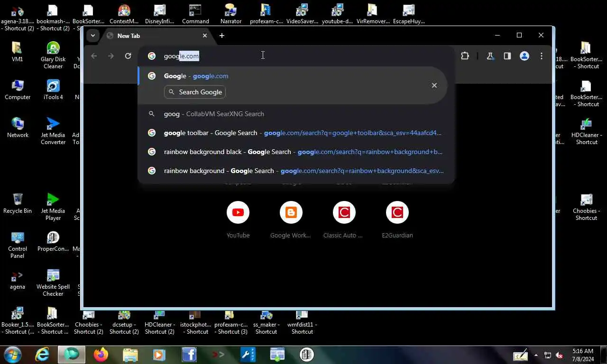
Task: Select the dcsetup - Shortcut (2) desktop icon
Action: pos(124,322)
